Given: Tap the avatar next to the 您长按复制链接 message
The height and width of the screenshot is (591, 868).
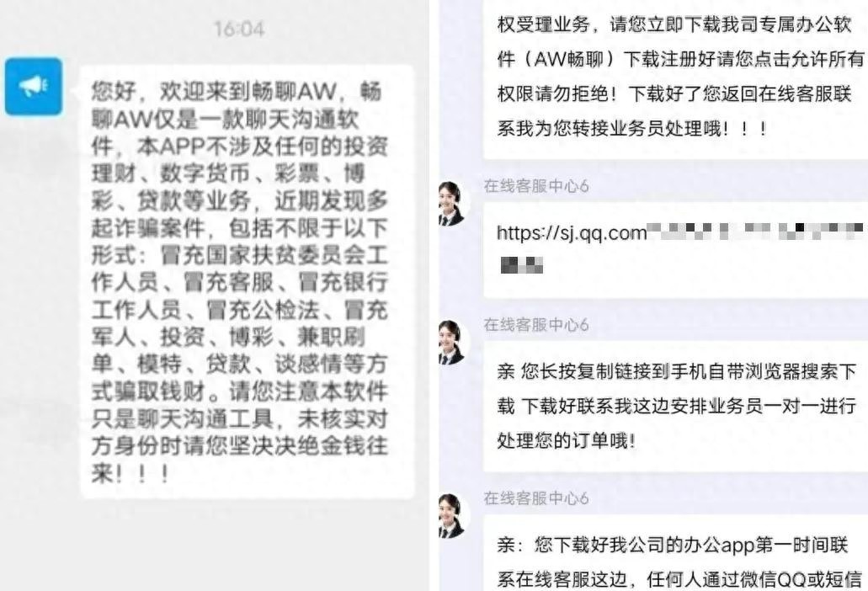Looking at the screenshot, I should (x=453, y=343).
